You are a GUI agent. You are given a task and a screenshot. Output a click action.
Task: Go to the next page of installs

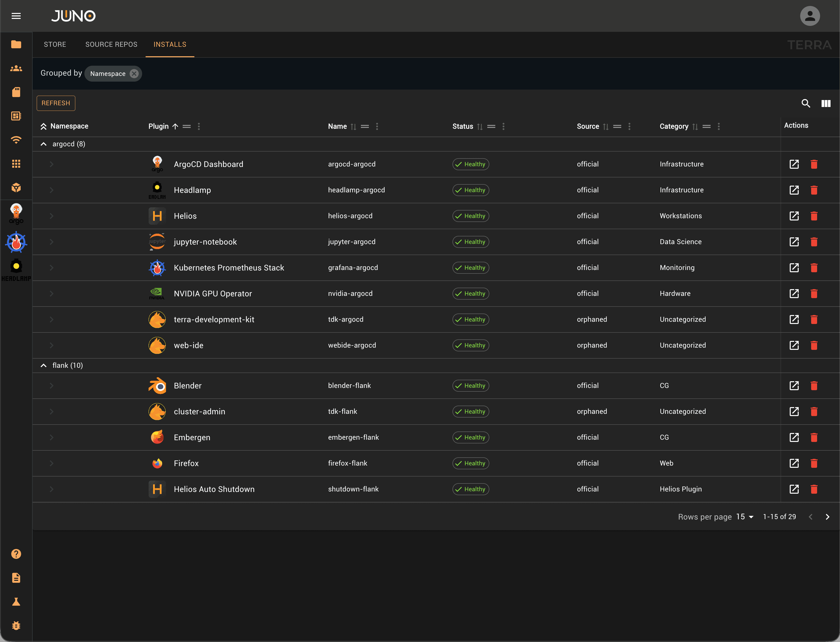point(827,517)
